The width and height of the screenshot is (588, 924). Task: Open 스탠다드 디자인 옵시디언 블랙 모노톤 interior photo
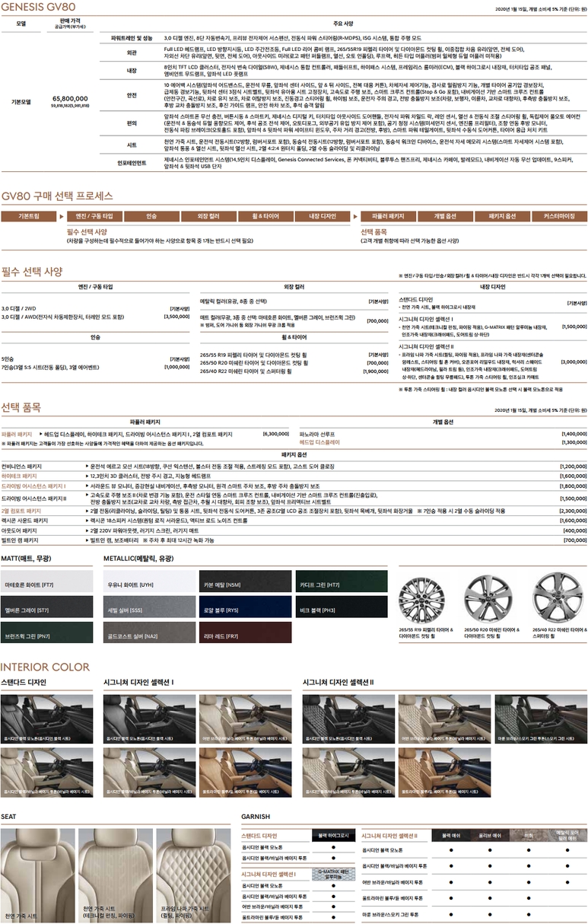tap(47, 718)
